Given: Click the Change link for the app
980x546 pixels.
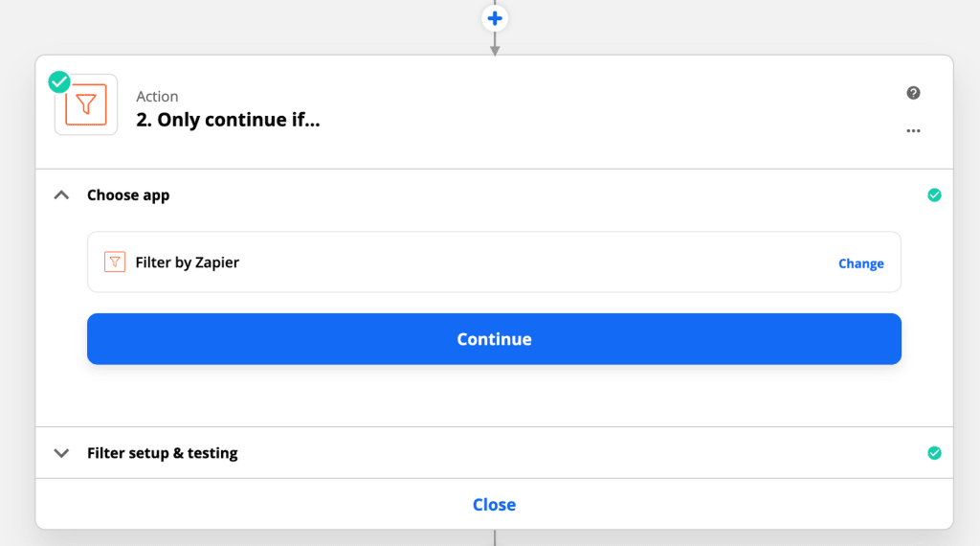Looking at the screenshot, I should (x=860, y=263).
